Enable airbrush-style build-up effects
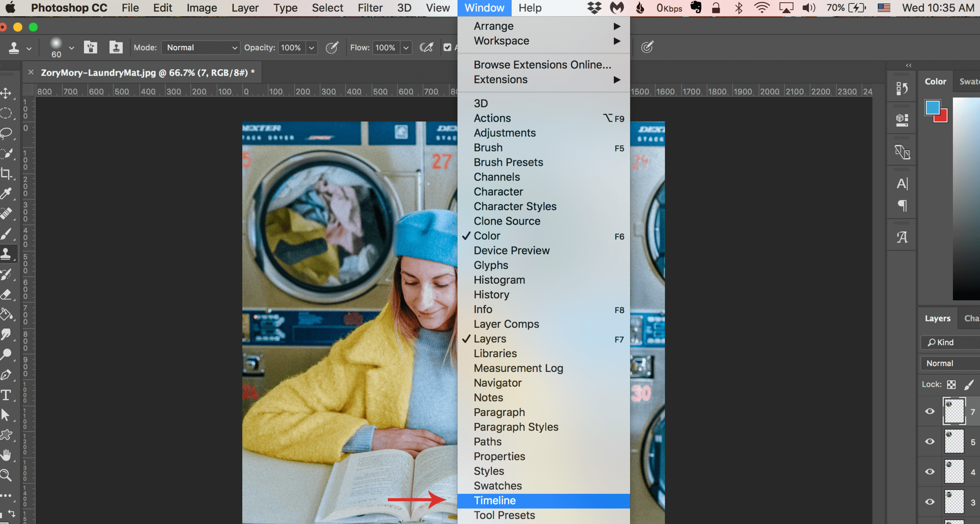This screenshot has width=980, height=524. [426, 47]
